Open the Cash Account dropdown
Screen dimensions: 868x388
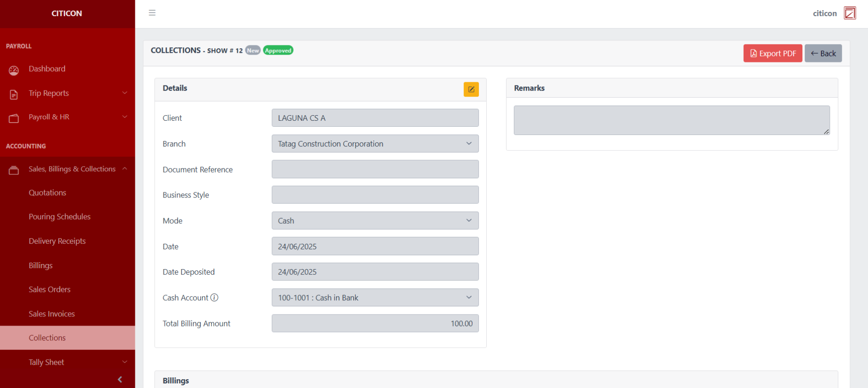375,298
